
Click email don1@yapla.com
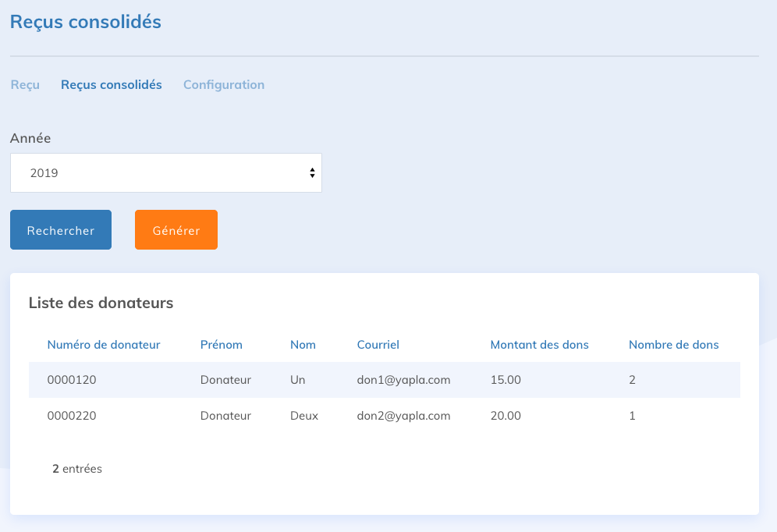click(403, 380)
